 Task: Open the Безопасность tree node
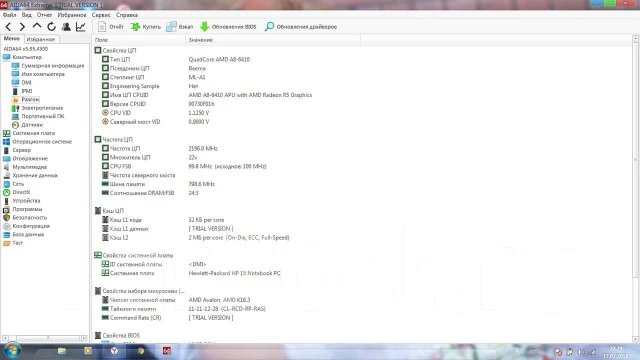click(x=29, y=218)
